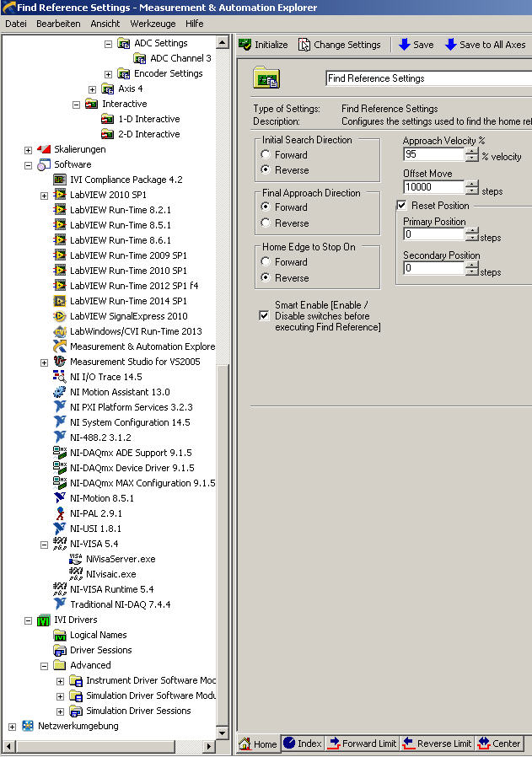532x757 pixels.
Task: Select Forward for Initial Search Direction
Action: (x=266, y=155)
